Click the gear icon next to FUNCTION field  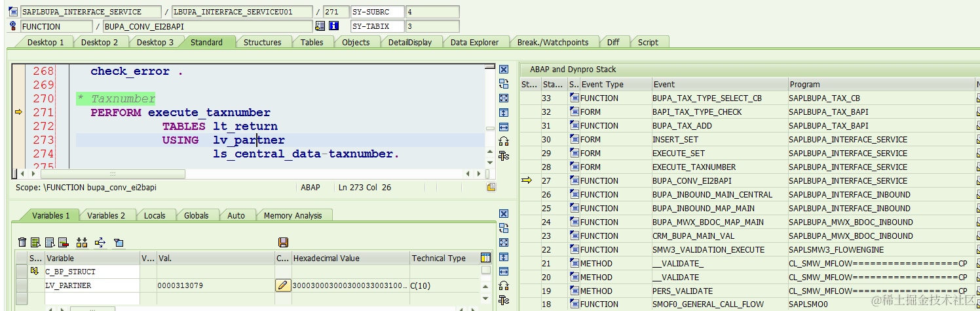13,26
